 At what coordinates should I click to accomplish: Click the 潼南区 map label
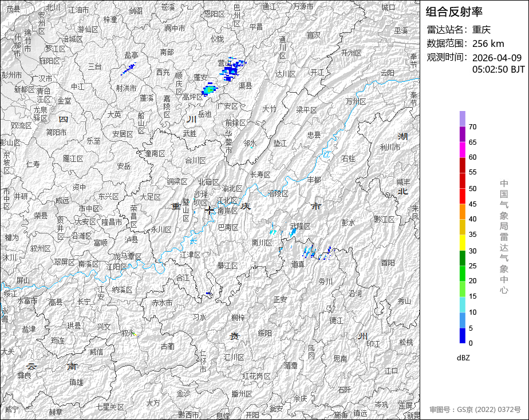pos(156,154)
